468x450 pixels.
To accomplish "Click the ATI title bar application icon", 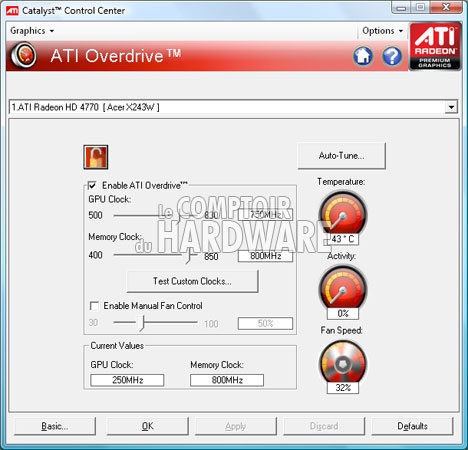I will [x=12, y=11].
